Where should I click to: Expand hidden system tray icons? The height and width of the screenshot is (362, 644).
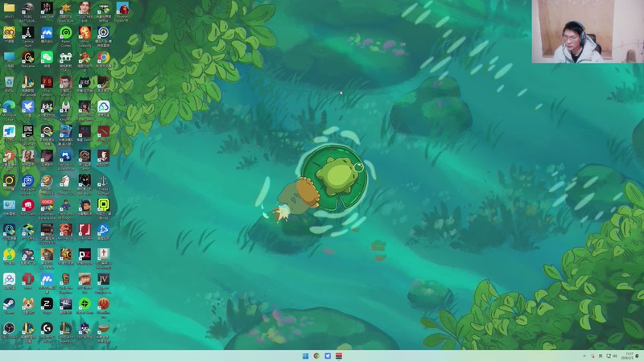coord(584,356)
